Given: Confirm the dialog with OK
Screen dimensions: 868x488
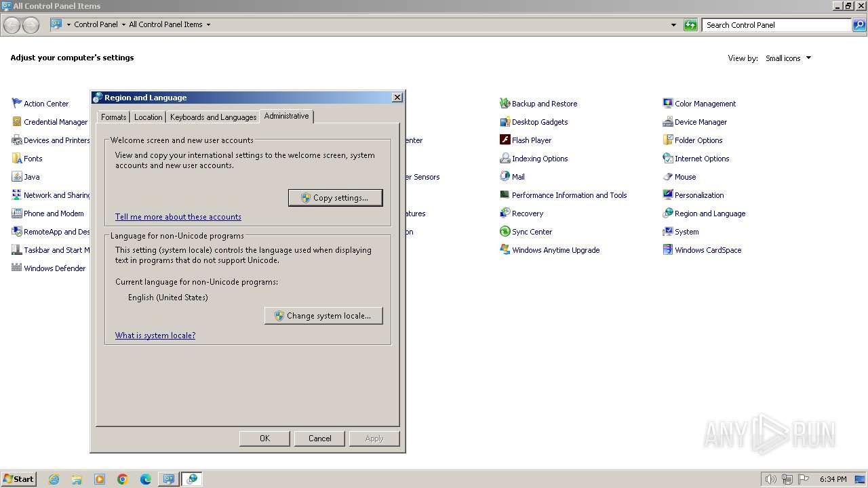Looking at the screenshot, I should click(264, 439).
